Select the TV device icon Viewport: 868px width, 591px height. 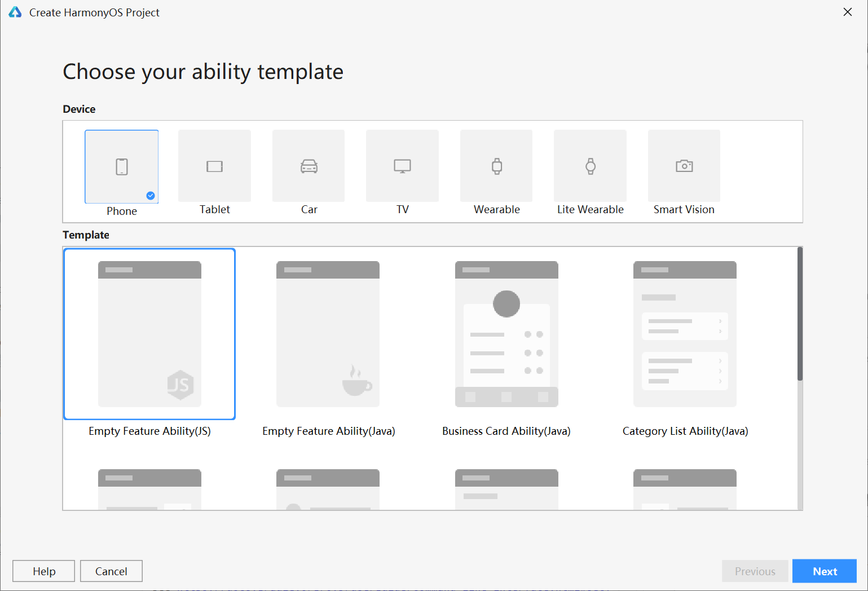pos(402,166)
